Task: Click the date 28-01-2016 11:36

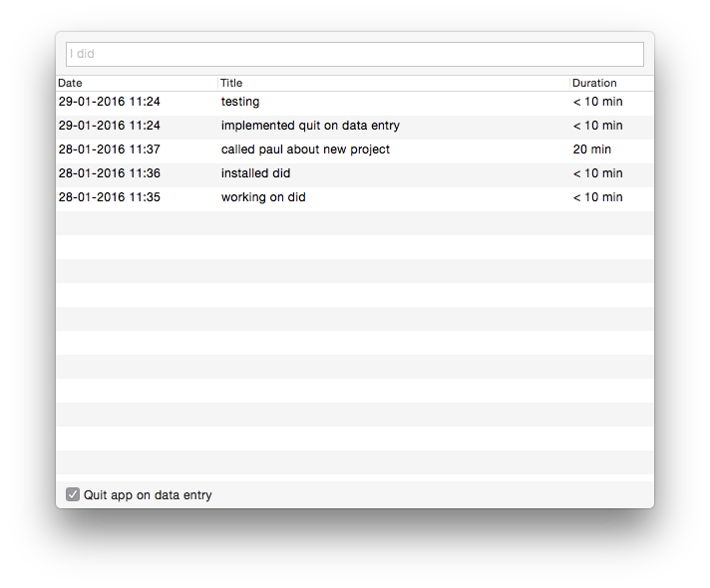Action: [109, 173]
